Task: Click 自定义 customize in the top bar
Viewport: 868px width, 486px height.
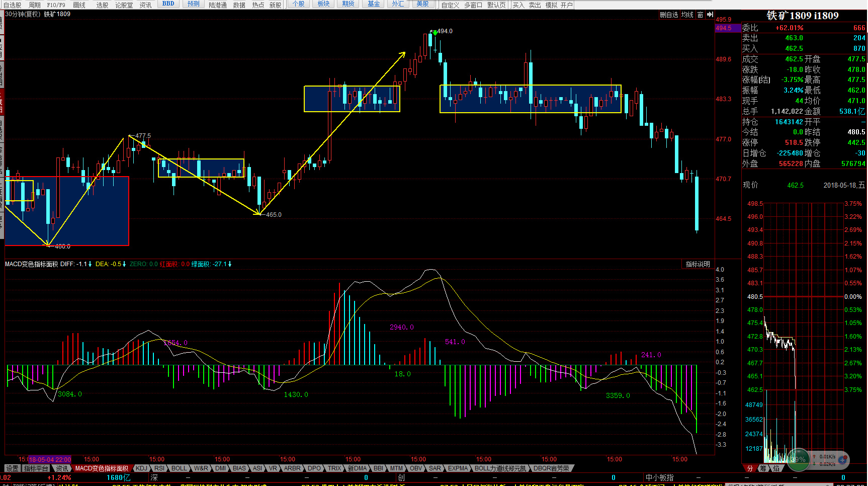Action: coord(451,5)
